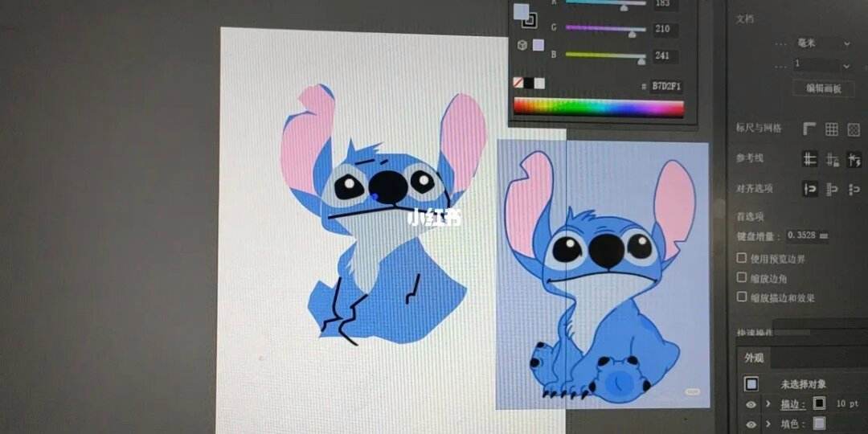The width and height of the screenshot is (868, 434).
Task: Open the units dropdown showing 毫米
Action: click(x=821, y=43)
